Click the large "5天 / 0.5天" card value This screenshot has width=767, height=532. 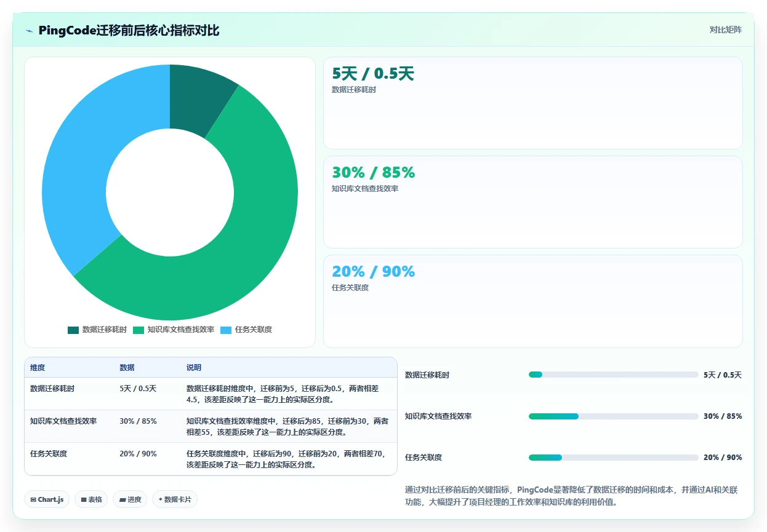click(x=373, y=74)
